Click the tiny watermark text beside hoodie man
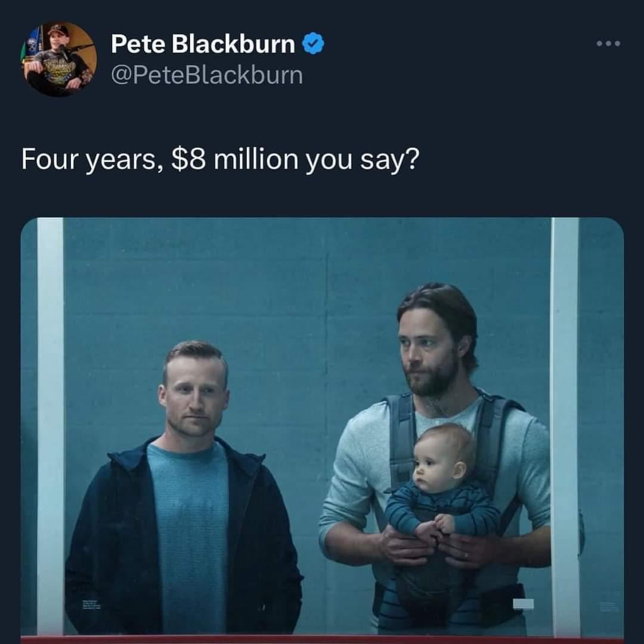 point(91,605)
